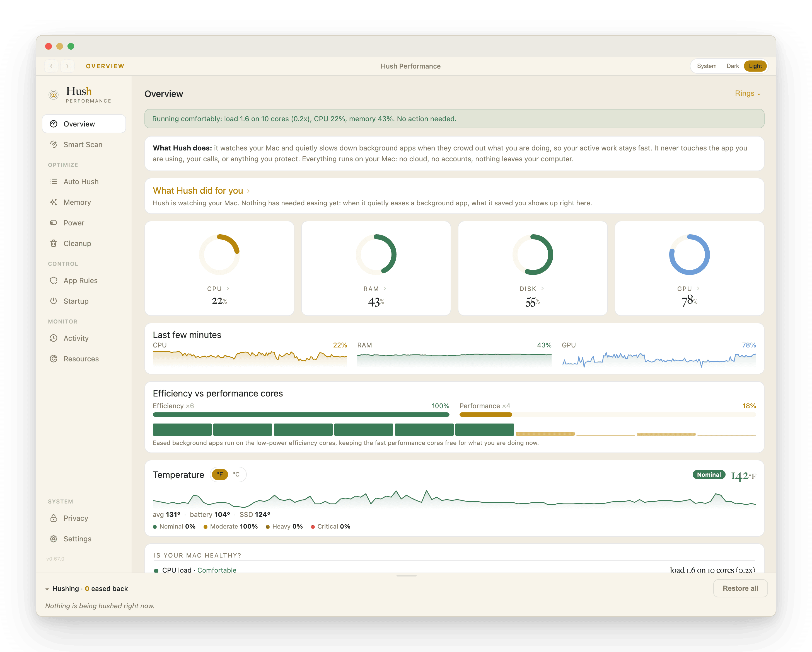
Task: Click the Smart Scan sidebar icon
Action: tap(54, 145)
